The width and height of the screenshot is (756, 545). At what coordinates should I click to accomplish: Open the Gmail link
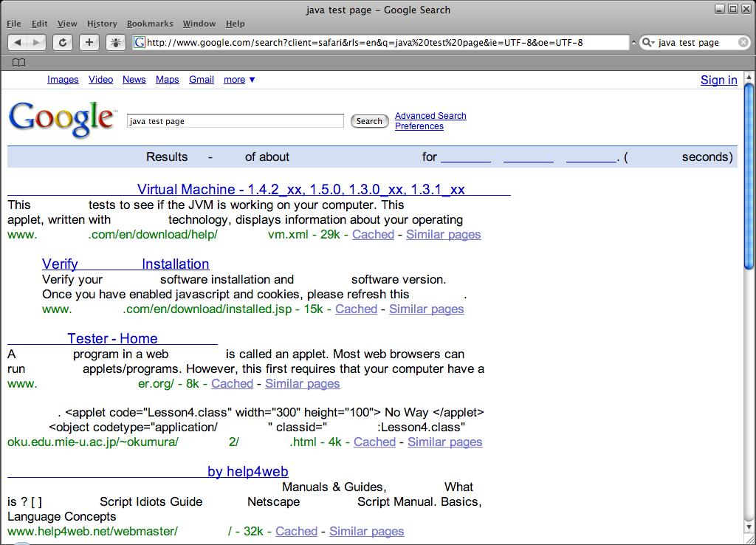coord(202,80)
